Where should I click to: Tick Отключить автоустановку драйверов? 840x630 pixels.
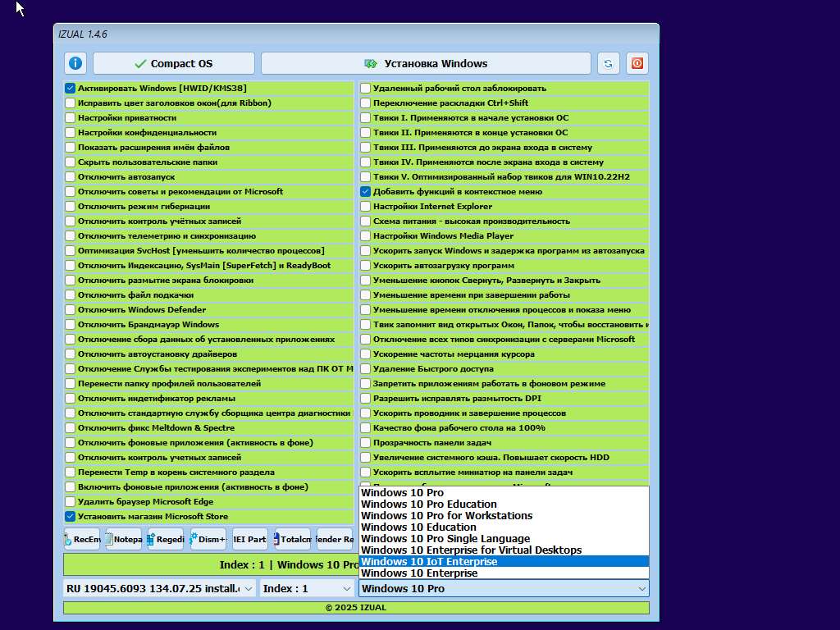(x=71, y=354)
